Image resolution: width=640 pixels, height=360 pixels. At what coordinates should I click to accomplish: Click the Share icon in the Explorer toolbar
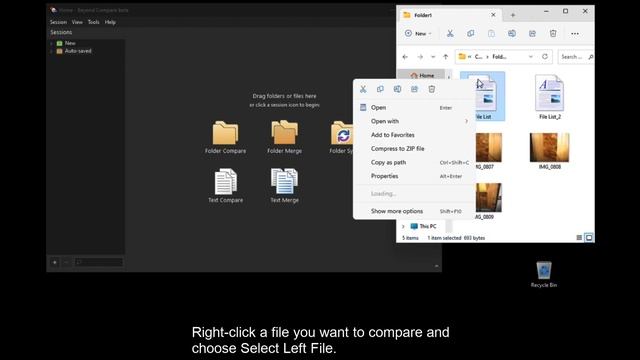coord(532,33)
